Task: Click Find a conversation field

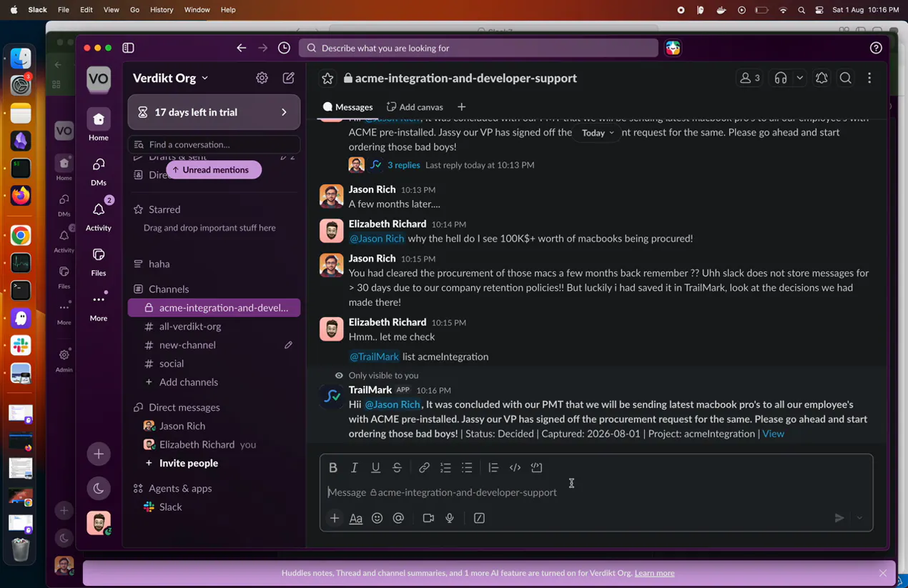Action: 214,144
